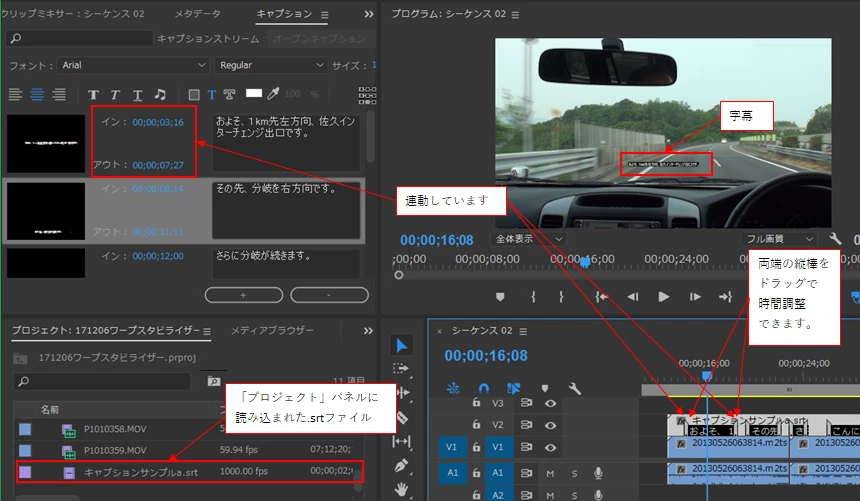860x501 pixels.
Task: Select the Slip tool
Action: [x=401, y=441]
